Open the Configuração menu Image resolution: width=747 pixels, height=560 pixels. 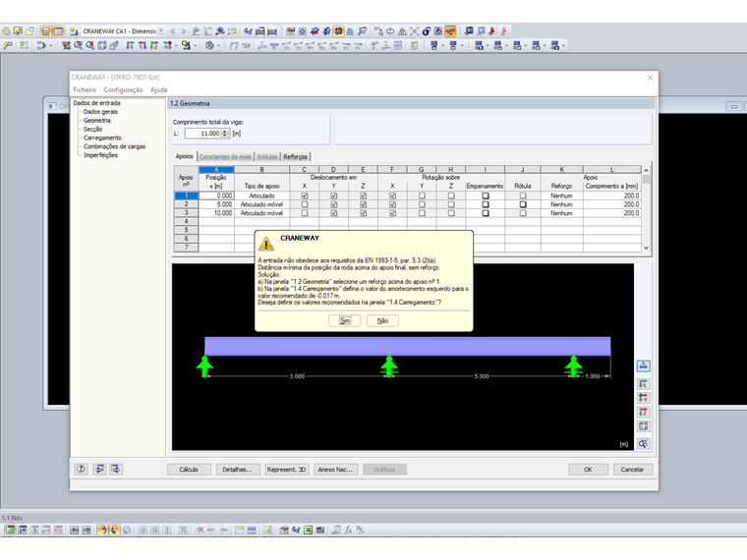(x=123, y=89)
